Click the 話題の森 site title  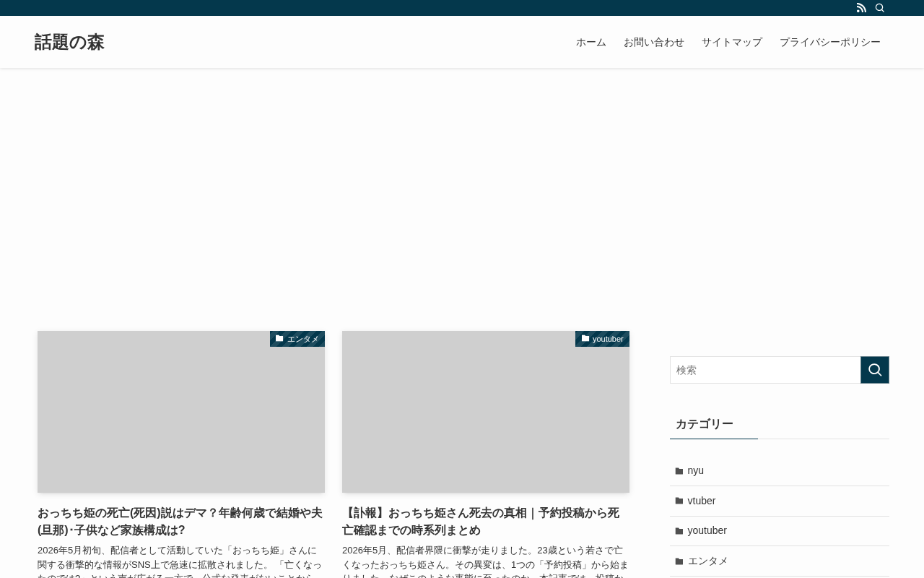69,42
